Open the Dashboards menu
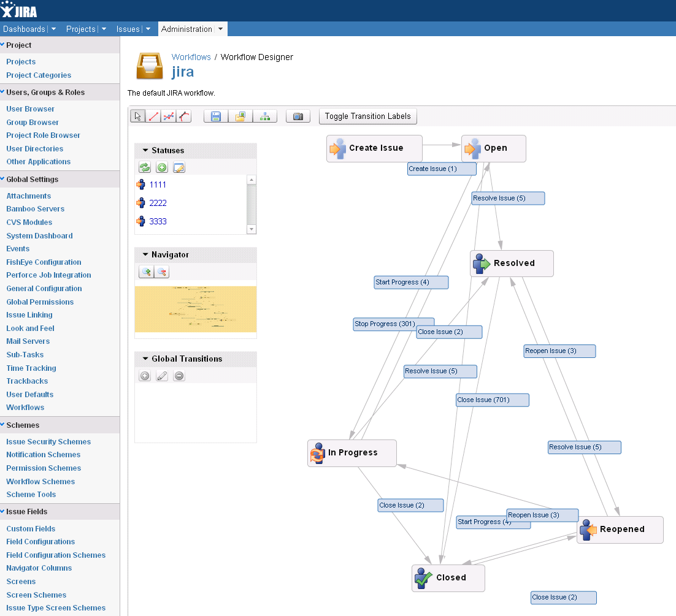The width and height of the screenshot is (676, 616). coord(24,29)
